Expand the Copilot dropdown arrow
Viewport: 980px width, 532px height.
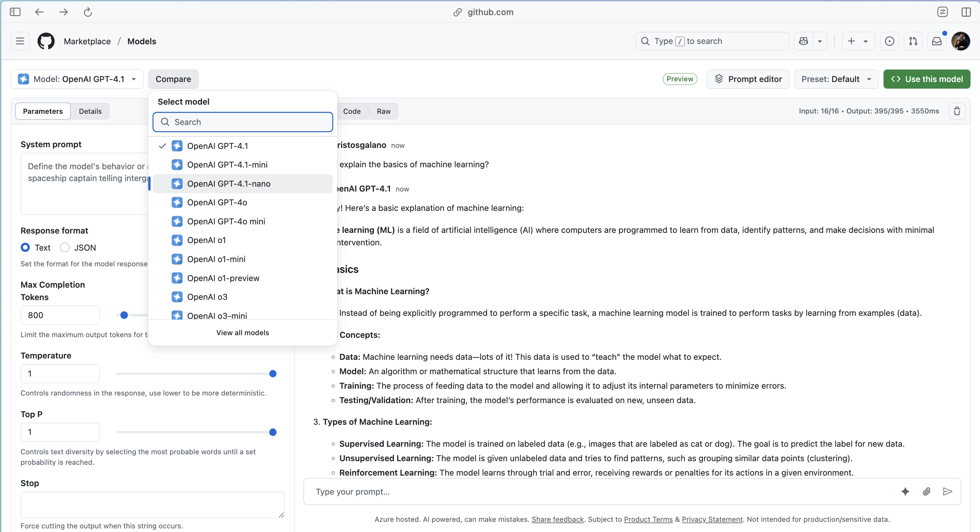click(820, 41)
